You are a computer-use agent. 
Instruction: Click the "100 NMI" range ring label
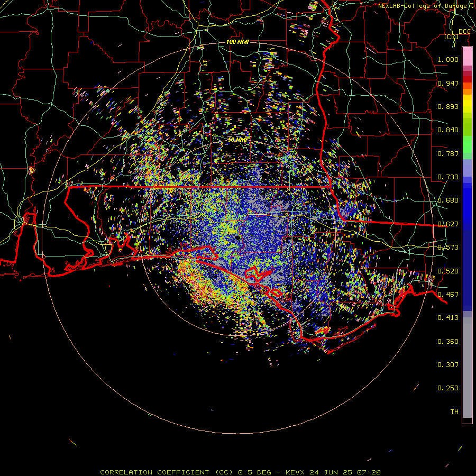237,42
